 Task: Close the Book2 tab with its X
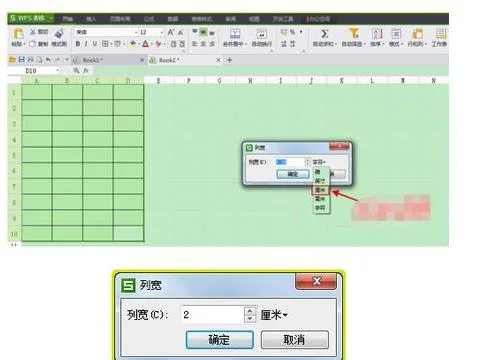click(x=218, y=60)
